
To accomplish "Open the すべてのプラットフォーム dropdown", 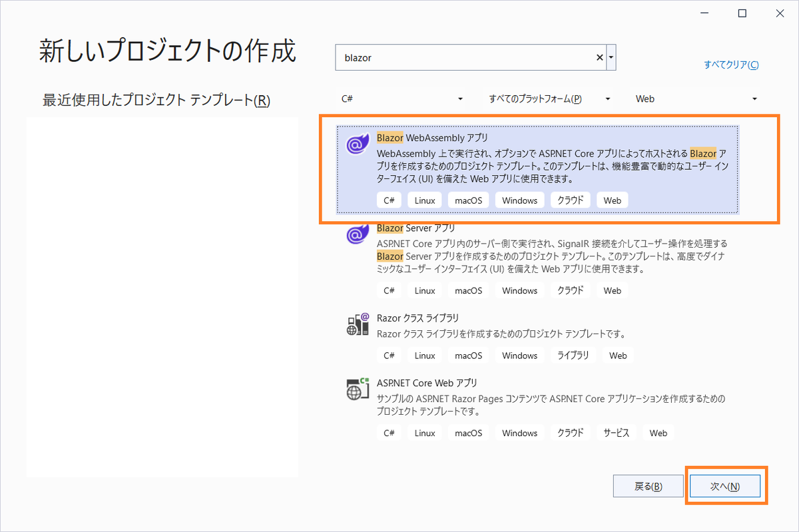I will coord(607,99).
